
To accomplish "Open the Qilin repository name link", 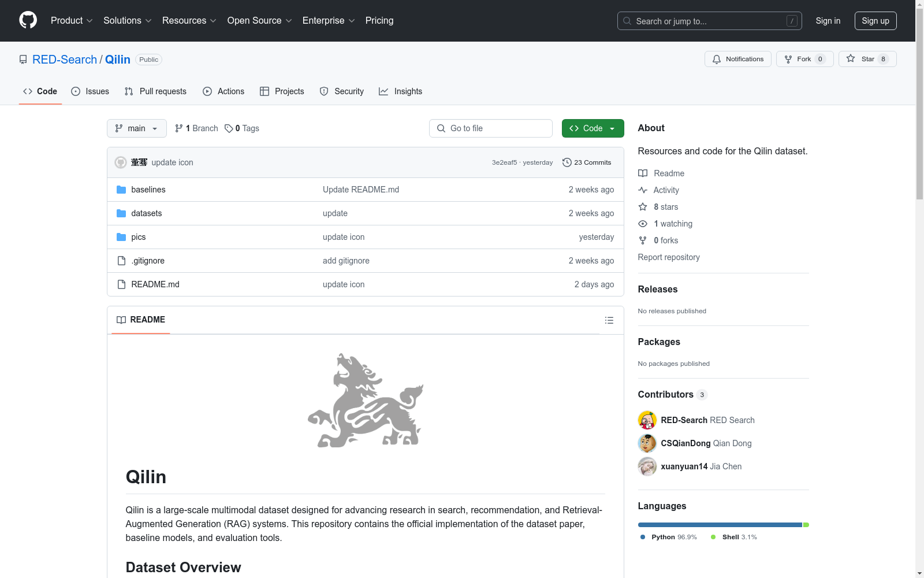I will [118, 60].
